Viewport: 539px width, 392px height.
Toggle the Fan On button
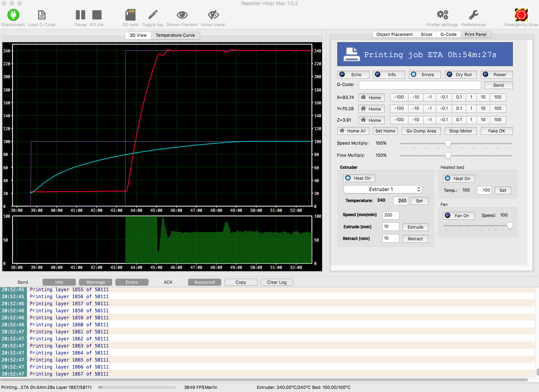458,216
